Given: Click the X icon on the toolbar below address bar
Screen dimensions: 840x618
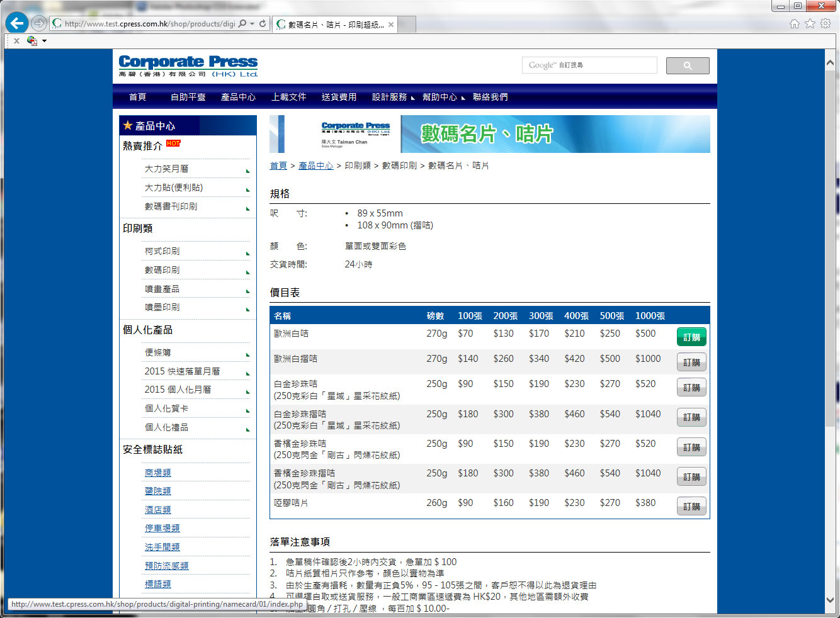Looking at the screenshot, I should (16, 41).
